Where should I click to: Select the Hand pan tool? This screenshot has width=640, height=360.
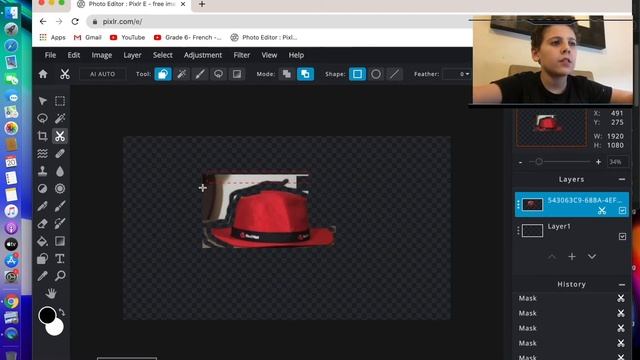click(51, 293)
